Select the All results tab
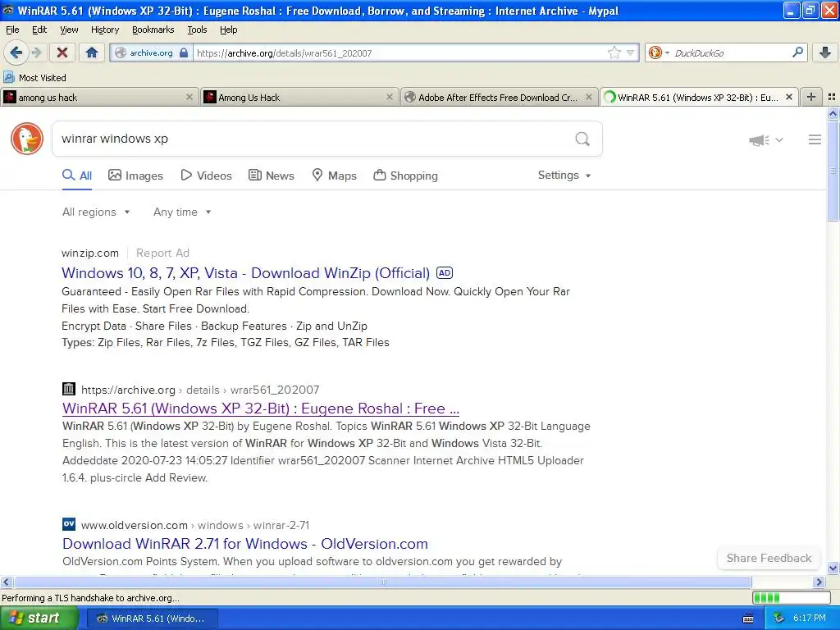Image resolution: width=840 pixels, height=630 pixels. coord(77,176)
